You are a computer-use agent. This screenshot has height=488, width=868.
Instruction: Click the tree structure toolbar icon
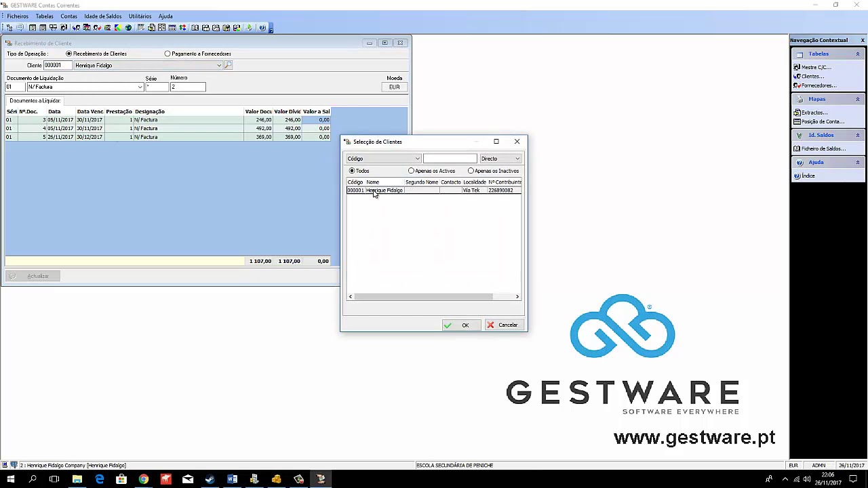point(9,28)
